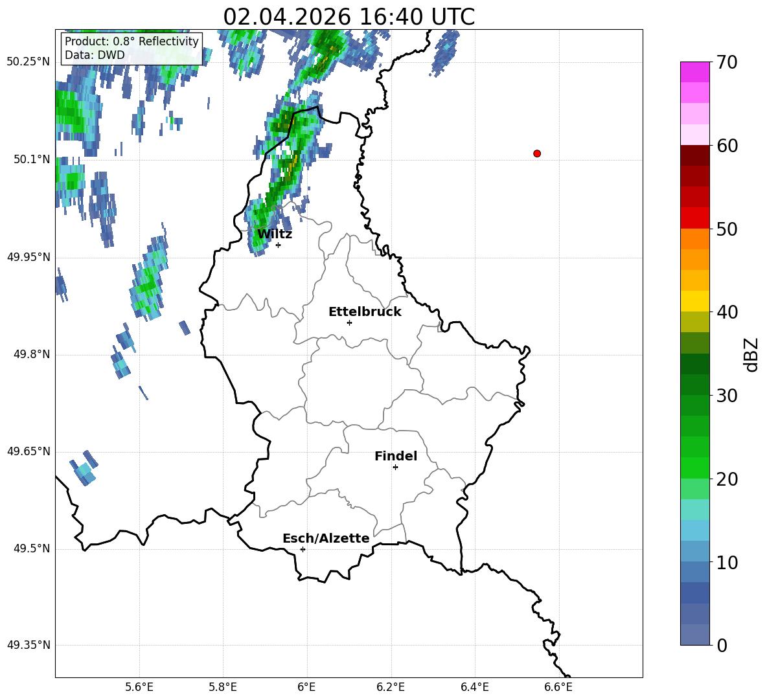The height and width of the screenshot is (700, 767).
Task: Click the bright green 20 dBZ colorbar band
Action: point(694,468)
